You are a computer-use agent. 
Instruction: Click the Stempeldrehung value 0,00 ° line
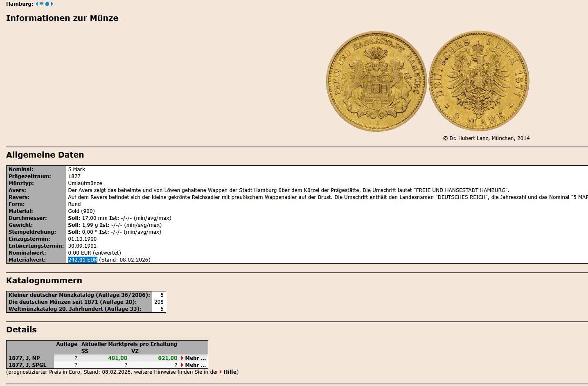115,232
